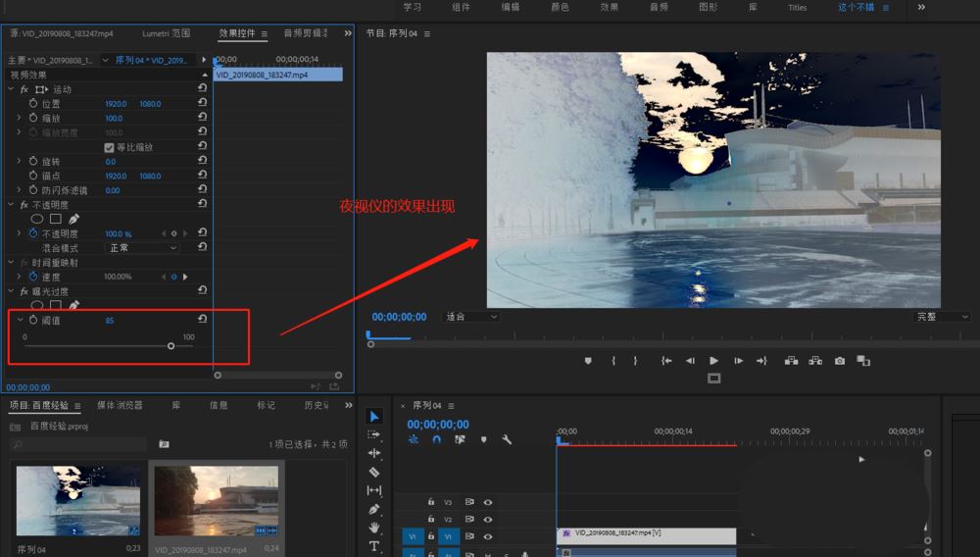The image size is (980, 557).
Task: Click the 阈值 slider handle
Action: 171,346
